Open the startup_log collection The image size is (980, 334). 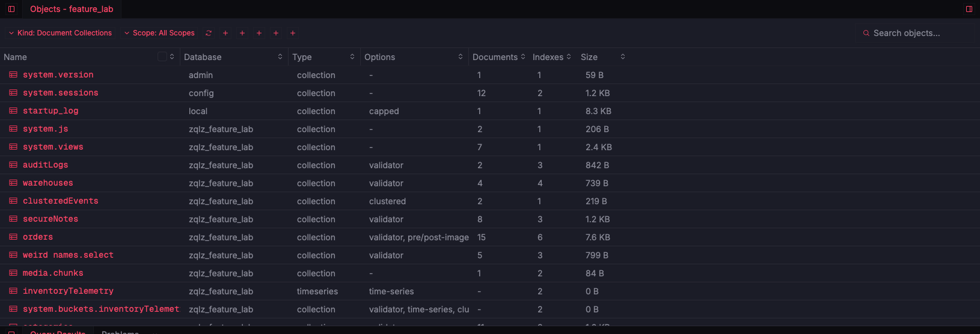tap(51, 111)
